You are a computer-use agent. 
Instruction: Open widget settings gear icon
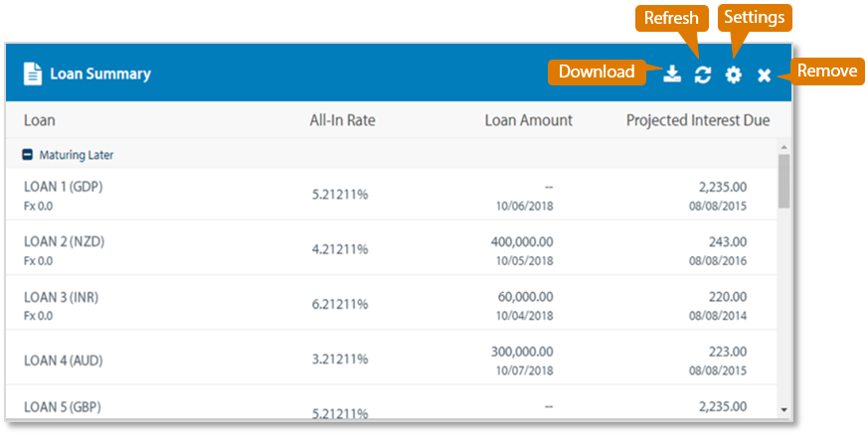click(x=734, y=74)
